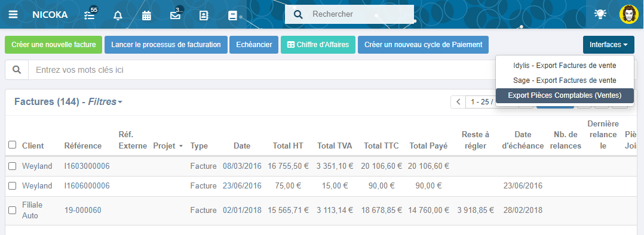Select all invoices with header checkbox

tap(13, 145)
